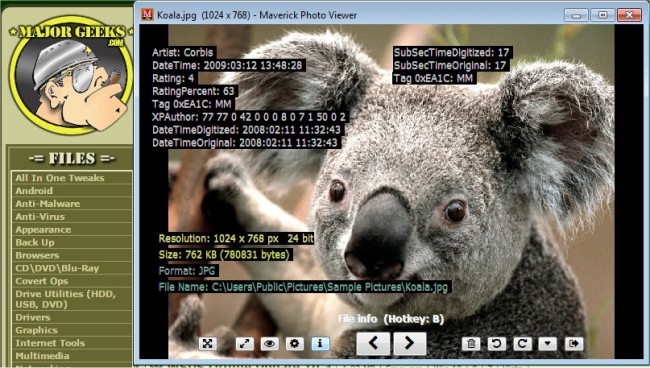Image resolution: width=650 pixels, height=368 pixels.
Task: Click the Maverick Photo Viewer title icon
Action: pos(147,15)
